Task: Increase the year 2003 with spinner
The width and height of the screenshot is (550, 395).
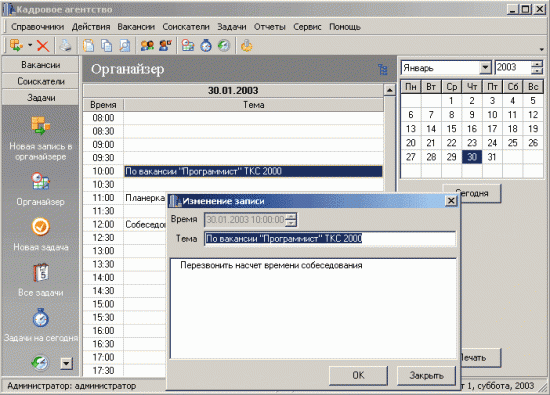Action: (x=537, y=64)
